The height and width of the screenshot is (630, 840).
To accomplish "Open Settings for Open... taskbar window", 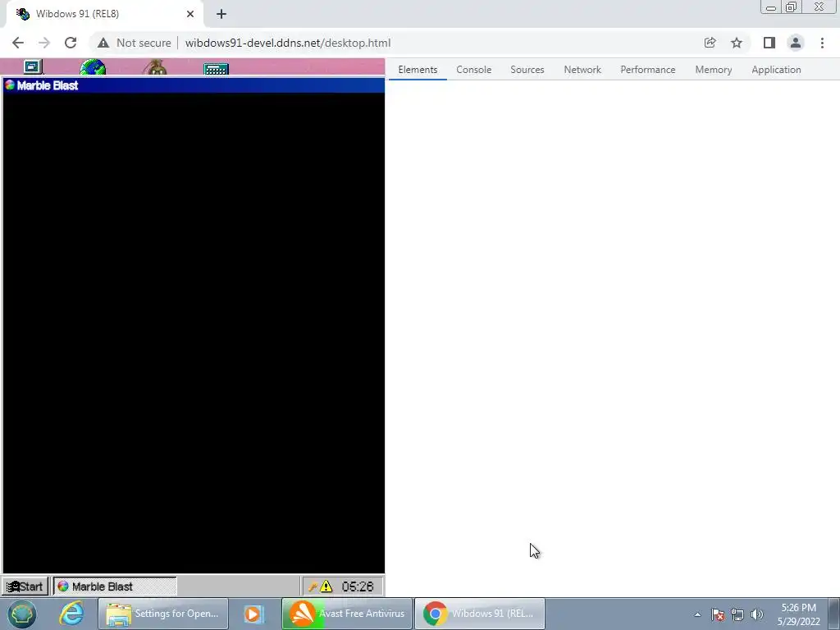I will (x=163, y=614).
